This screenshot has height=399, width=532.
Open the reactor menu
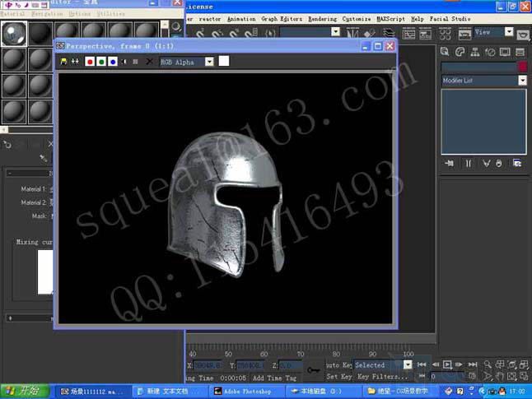click(x=210, y=19)
